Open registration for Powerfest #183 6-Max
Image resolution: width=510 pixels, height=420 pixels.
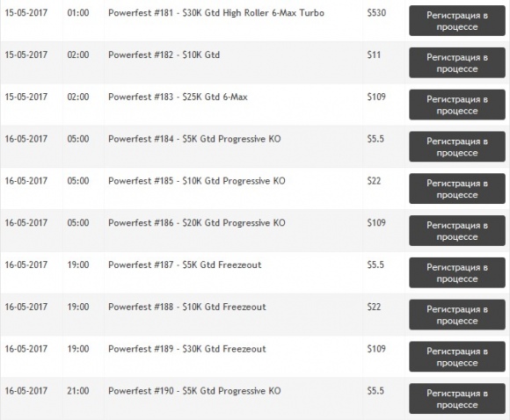(457, 105)
